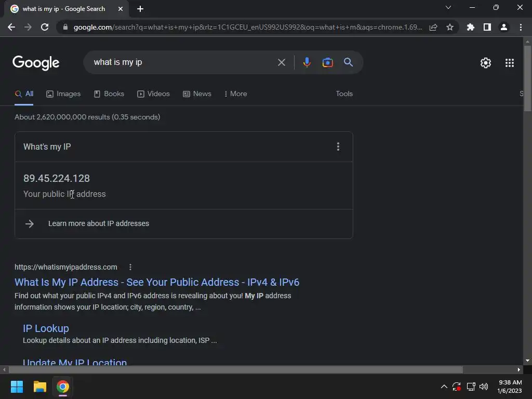Open the sync tray icon
Viewport: 532px width, 399px height.
pyautogui.click(x=457, y=387)
